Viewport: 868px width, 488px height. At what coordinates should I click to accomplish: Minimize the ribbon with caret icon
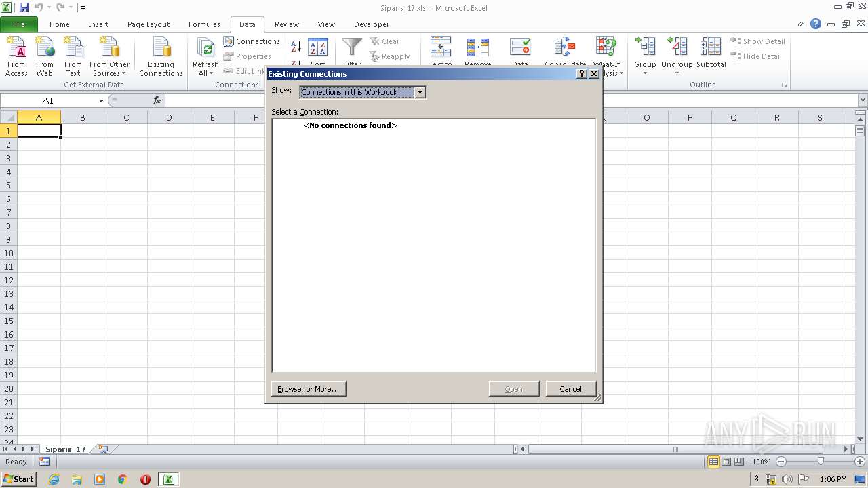click(x=802, y=24)
